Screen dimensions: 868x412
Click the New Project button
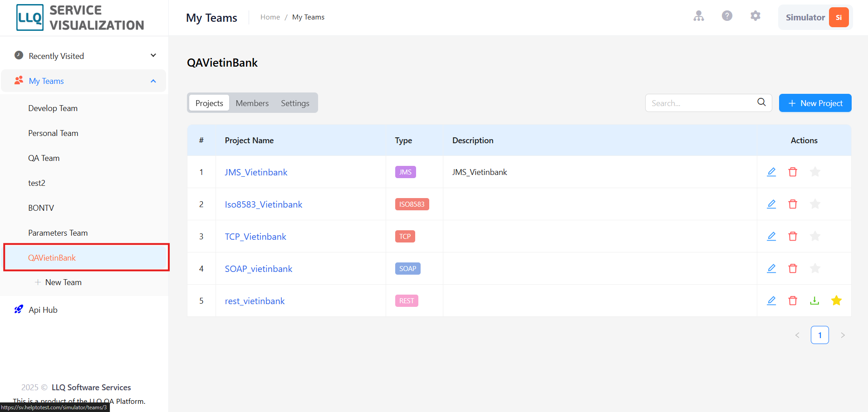pyautogui.click(x=815, y=103)
